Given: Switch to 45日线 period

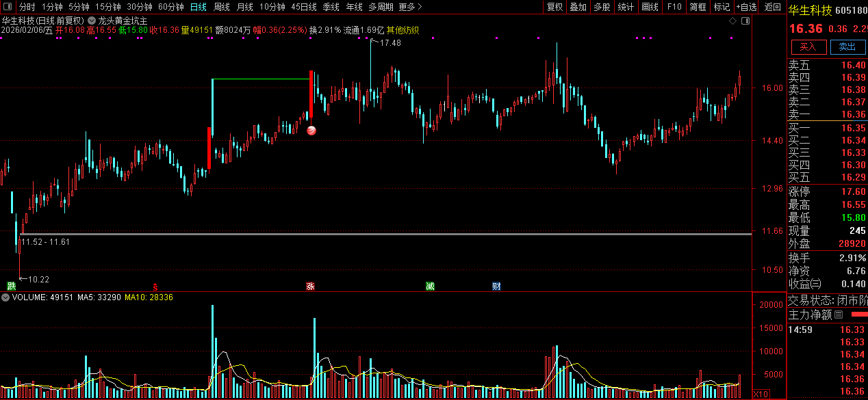Looking at the screenshot, I should click(304, 7).
